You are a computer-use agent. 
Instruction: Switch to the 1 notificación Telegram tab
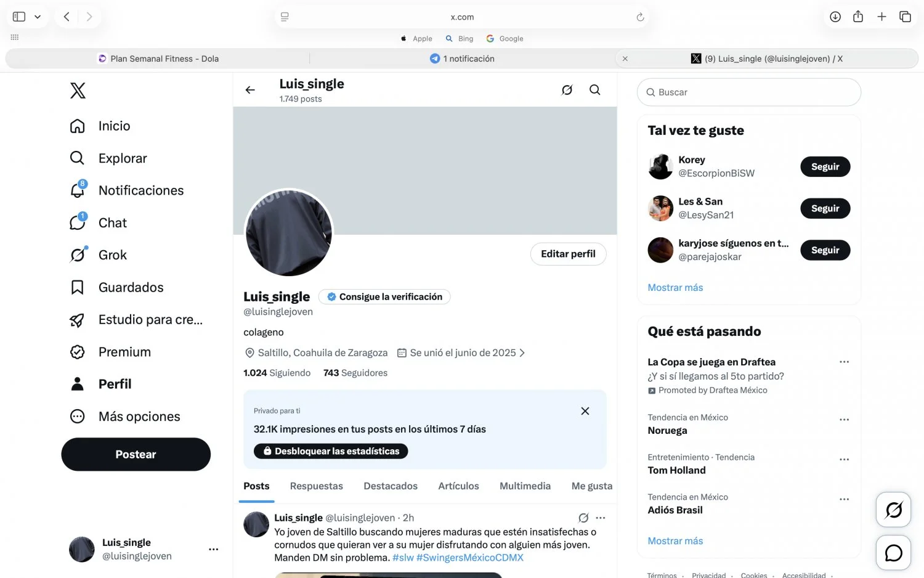(x=462, y=59)
